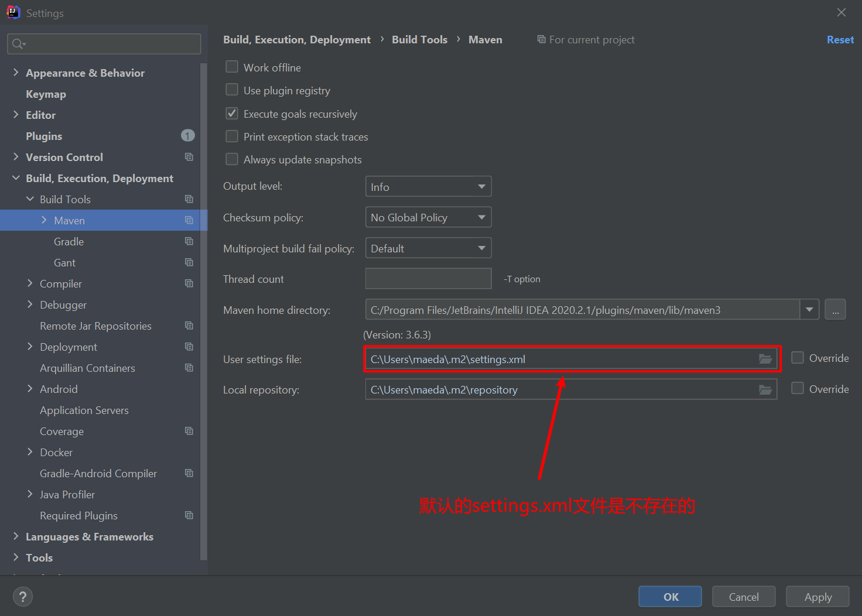Click the Cancel button
Viewport: 862px width, 616px height.
coord(744,597)
